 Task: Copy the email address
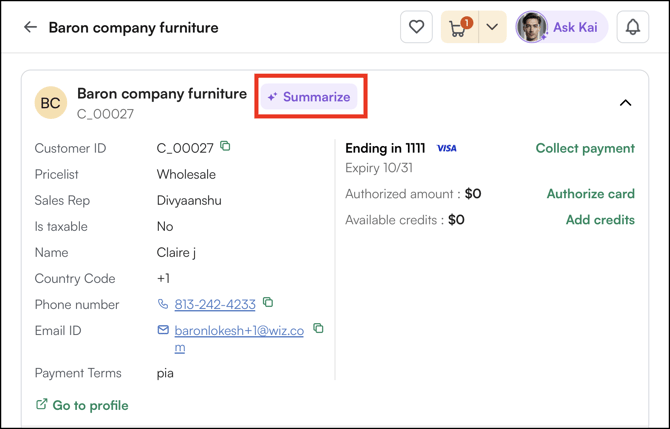point(318,328)
